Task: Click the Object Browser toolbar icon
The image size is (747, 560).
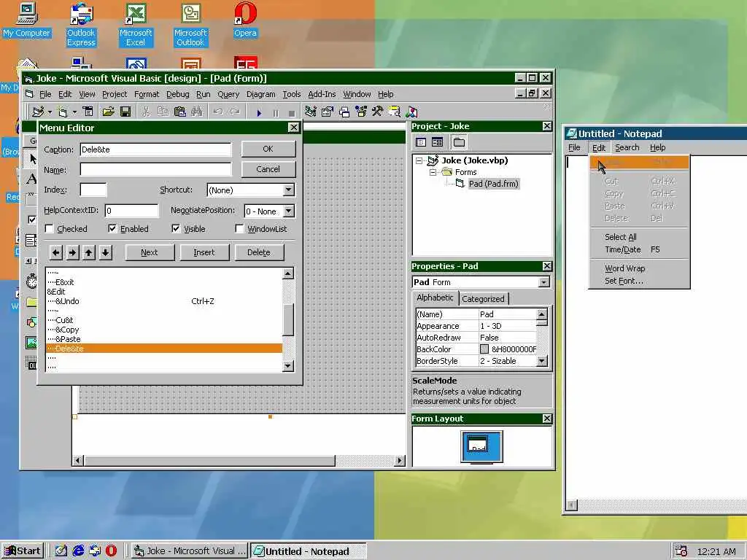Action: (360, 112)
